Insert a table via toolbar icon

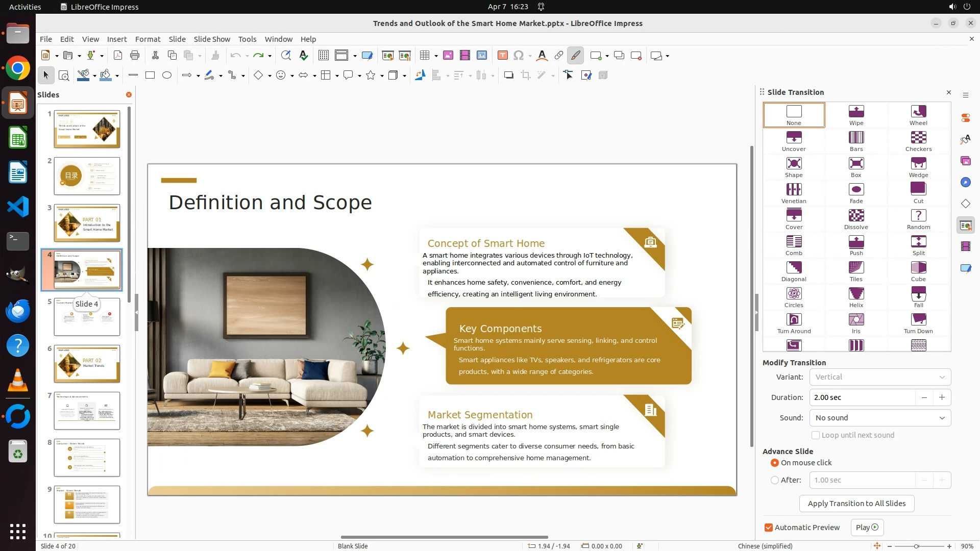424,56
